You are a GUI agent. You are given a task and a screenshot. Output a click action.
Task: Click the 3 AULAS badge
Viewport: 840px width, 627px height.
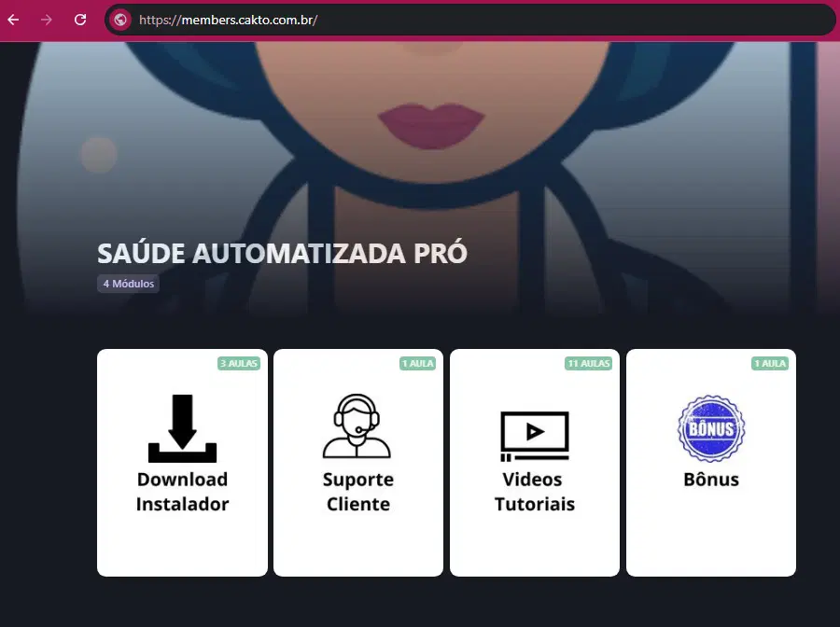239,364
